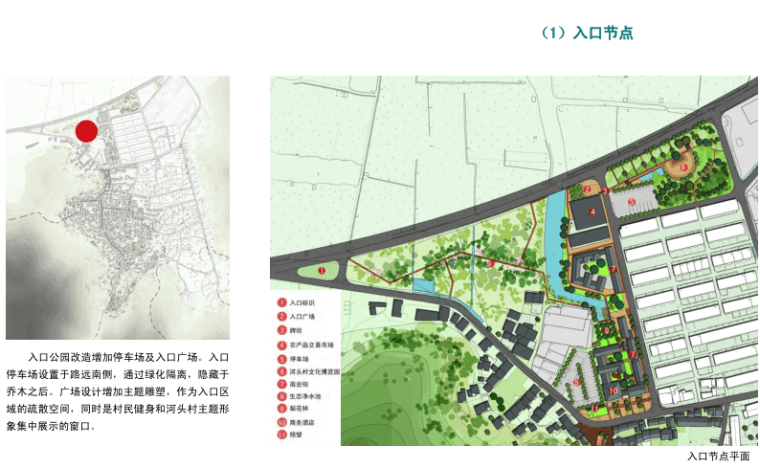The width and height of the screenshot is (760, 468).
Task: Click the 河头村文化博览园 legend label
Action: [315, 371]
